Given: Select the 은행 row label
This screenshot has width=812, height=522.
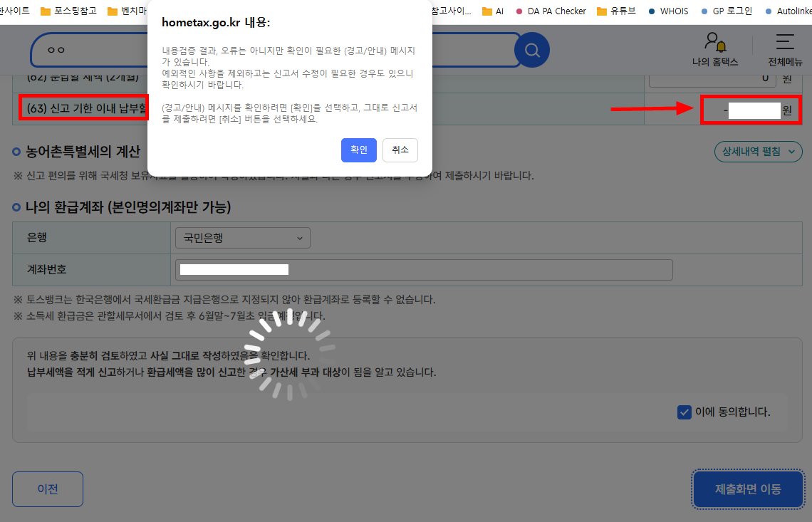Looking at the screenshot, I should [37, 238].
